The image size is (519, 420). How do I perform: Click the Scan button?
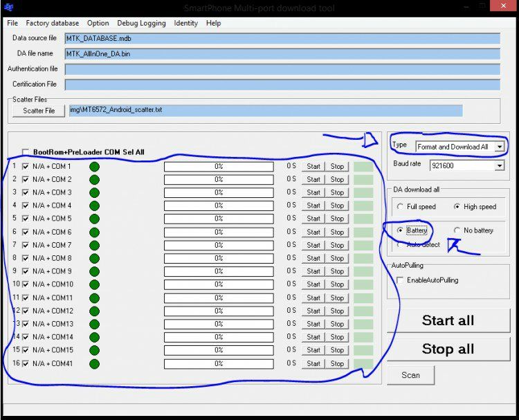[x=411, y=375]
